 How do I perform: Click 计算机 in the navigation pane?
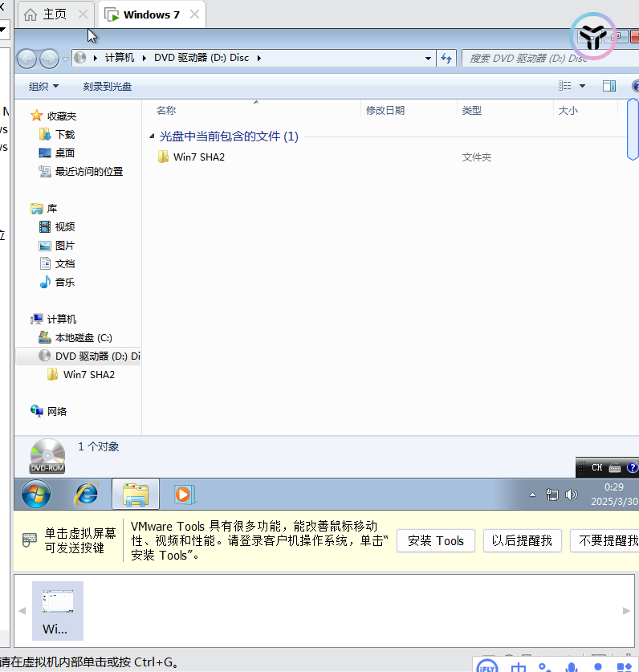tap(61, 320)
